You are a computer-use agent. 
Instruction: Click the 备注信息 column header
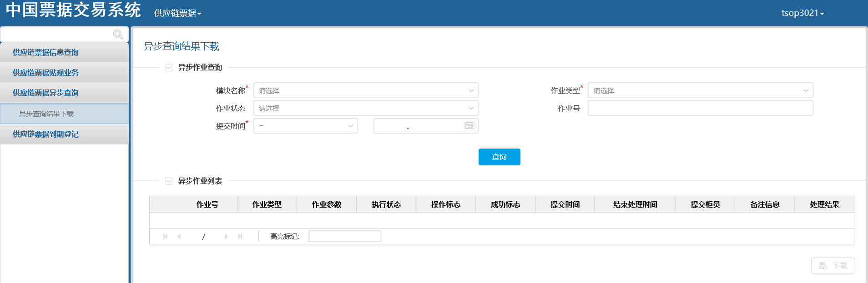(765, 204)
